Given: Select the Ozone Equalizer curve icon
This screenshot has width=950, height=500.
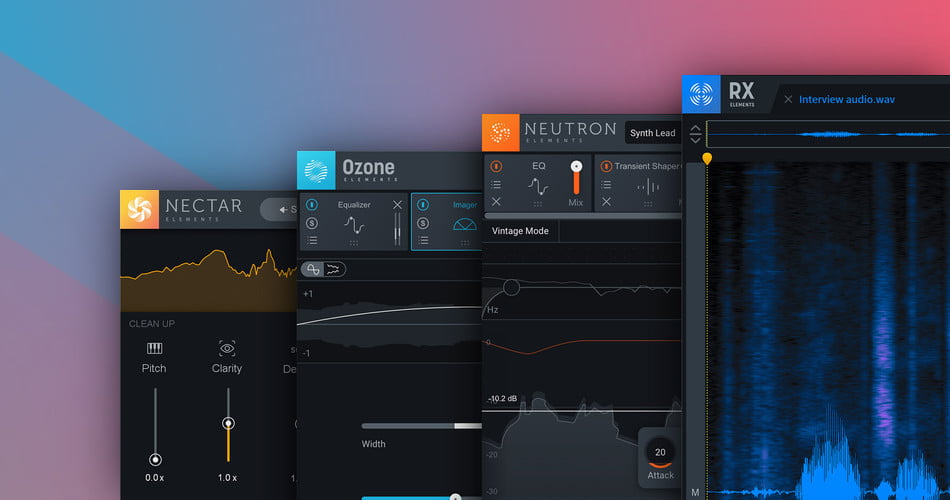Looking at the screenshot, I should coord(354,226).
